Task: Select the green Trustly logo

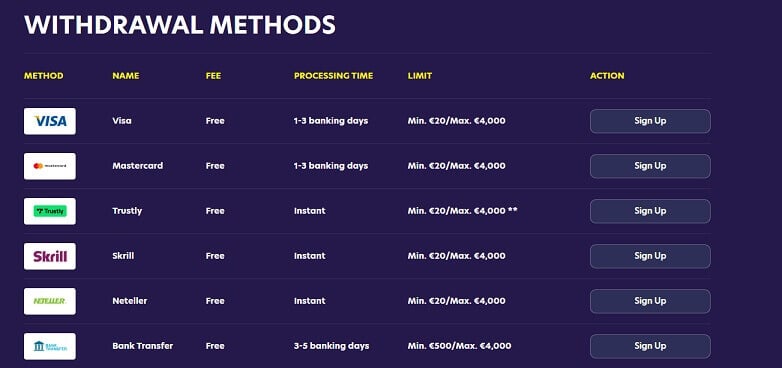Action: click(x=50, y=211)
